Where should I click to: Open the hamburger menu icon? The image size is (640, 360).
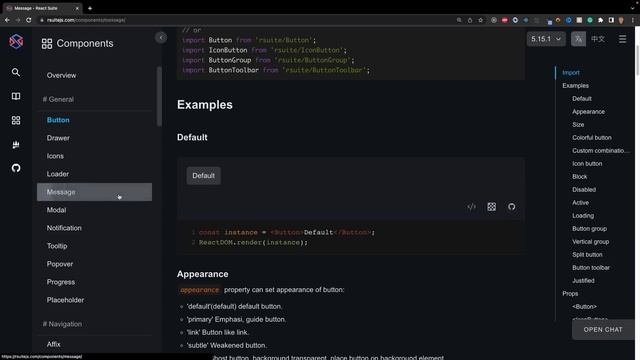[622, 39]
